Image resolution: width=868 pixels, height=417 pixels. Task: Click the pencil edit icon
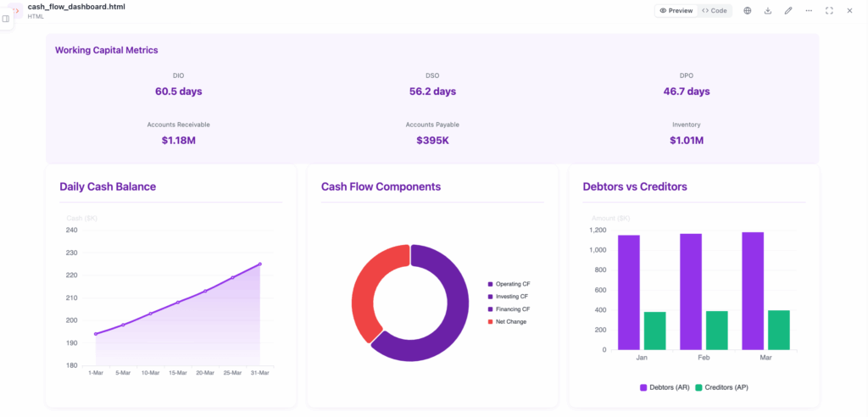pos(788,10)
